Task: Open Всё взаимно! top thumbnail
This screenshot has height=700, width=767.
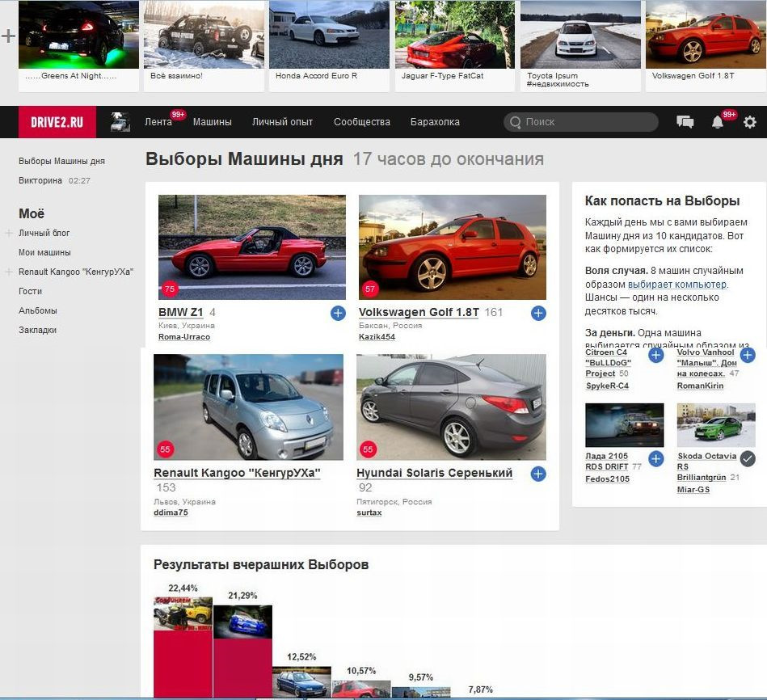Action: point(204,34)
